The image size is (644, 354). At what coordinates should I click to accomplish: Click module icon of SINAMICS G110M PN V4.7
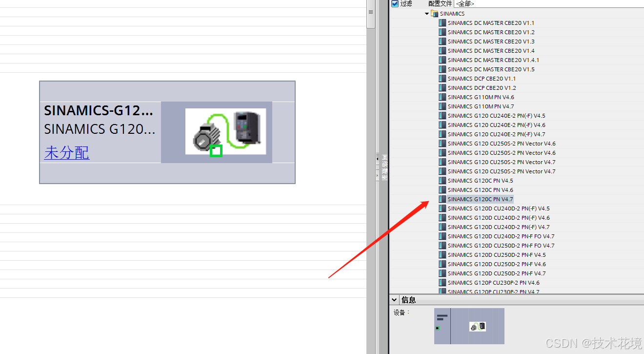[443, 106]
